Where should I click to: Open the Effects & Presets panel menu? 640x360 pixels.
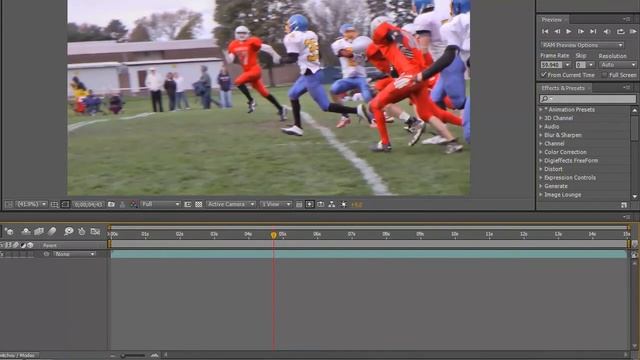(x=626, y=87)
